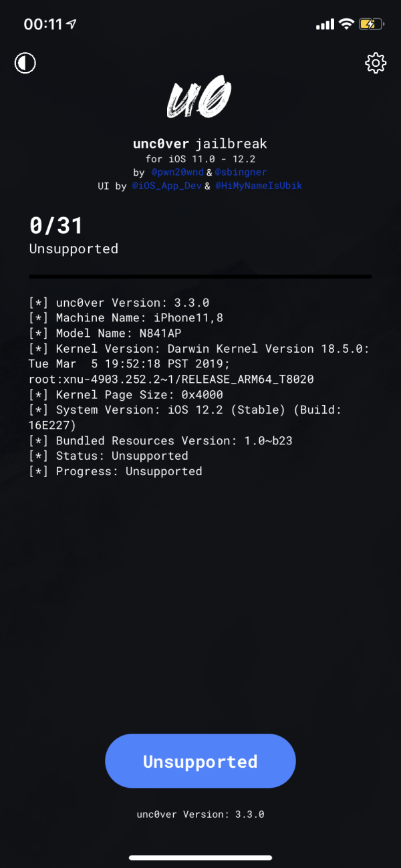Toggle the dark mode contrast icon
The width and height of the screenshot is (401, 868).
pos(25,63)
